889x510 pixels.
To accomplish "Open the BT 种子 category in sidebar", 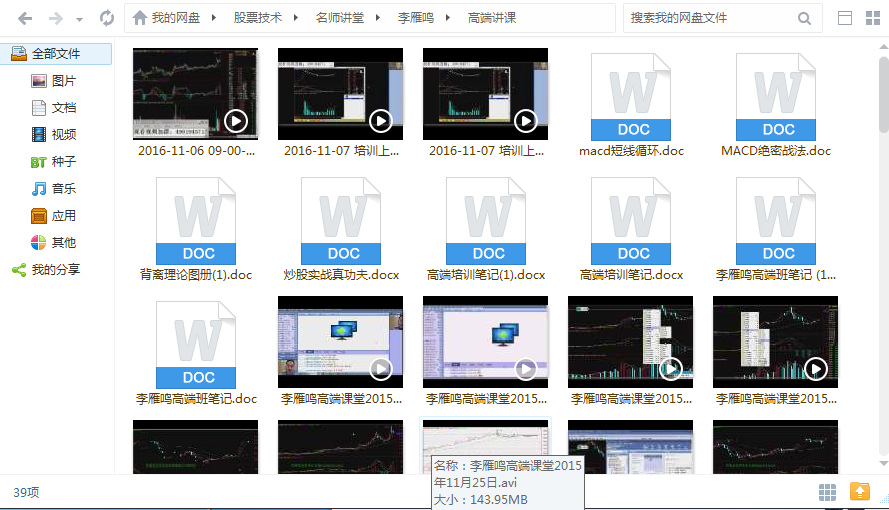I will tap(56, 162).
